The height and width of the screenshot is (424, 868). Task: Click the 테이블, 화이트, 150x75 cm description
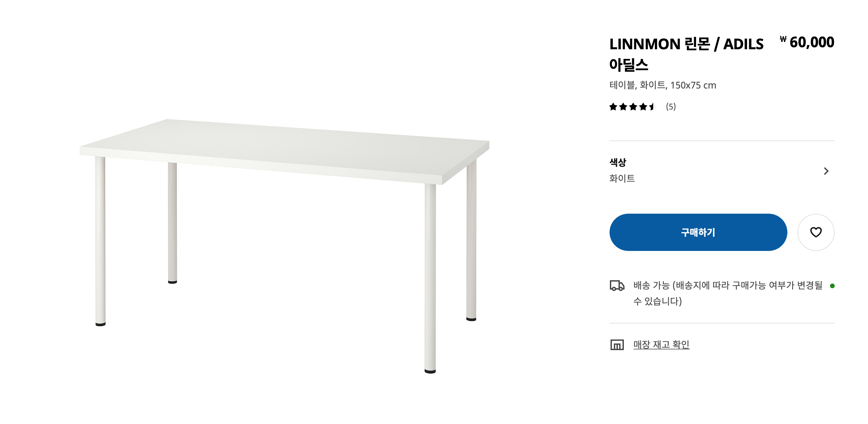tap(662, 85)
